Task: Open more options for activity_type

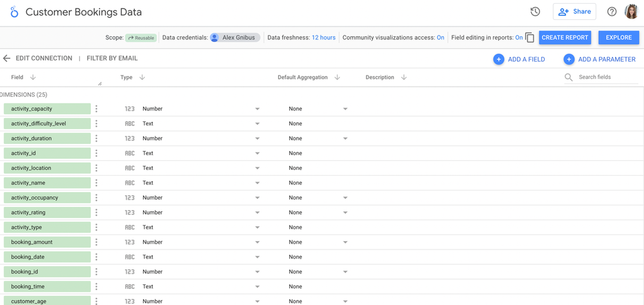Action: (96, 227)
